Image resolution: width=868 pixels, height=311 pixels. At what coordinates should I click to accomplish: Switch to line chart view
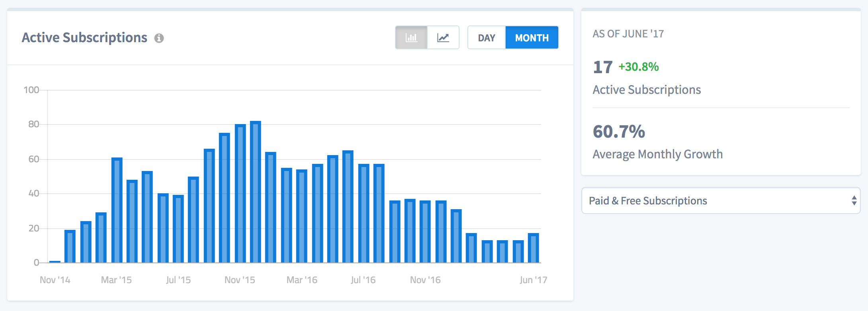[x=443, y=38]
